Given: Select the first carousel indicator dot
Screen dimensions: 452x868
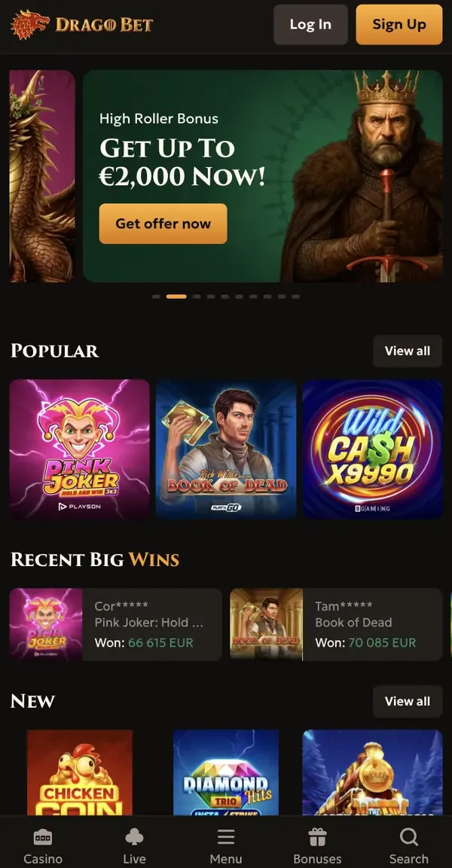Looking at the screenshot, I should [156, 297].
